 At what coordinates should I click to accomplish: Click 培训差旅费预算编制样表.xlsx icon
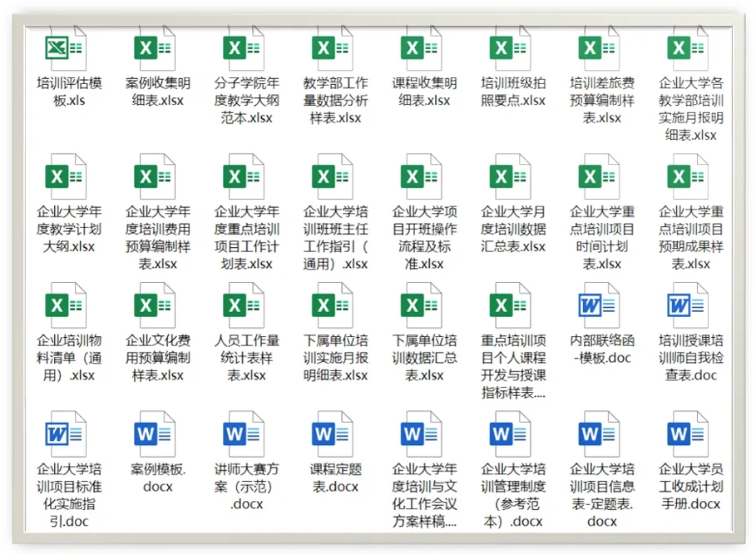click(x=599, y=47)
